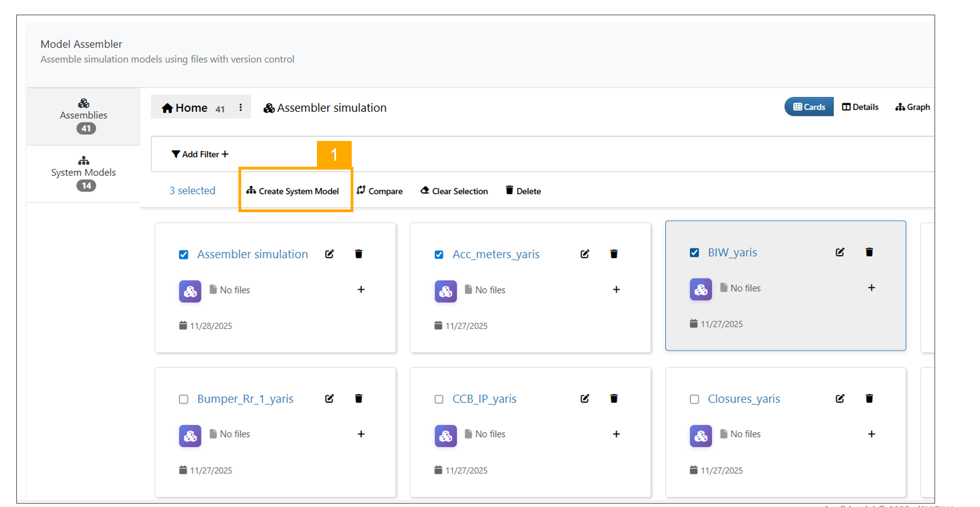Click edit icon on CCB_IP_yaris card
Screen dimensions: 980x507
click(x=585, y=399)
